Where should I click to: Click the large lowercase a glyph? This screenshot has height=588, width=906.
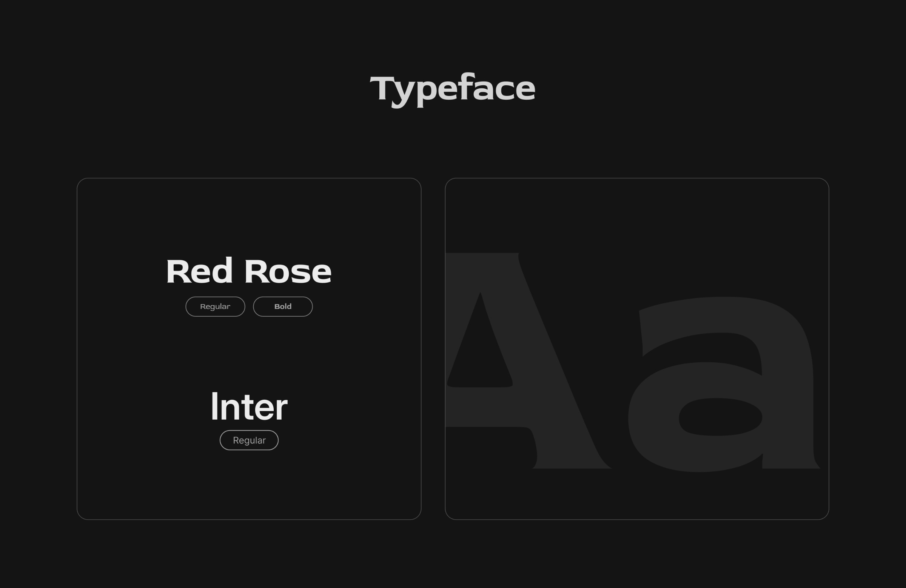(723, 384)
